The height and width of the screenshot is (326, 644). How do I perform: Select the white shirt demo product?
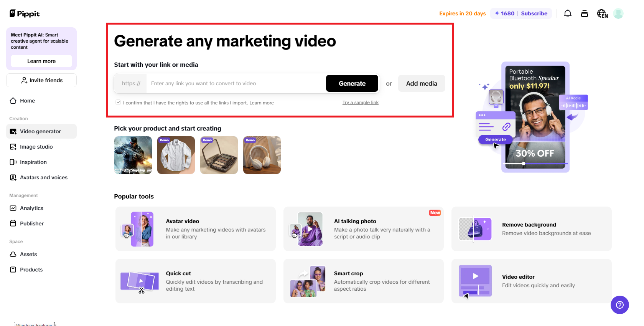tap(176, 155)
